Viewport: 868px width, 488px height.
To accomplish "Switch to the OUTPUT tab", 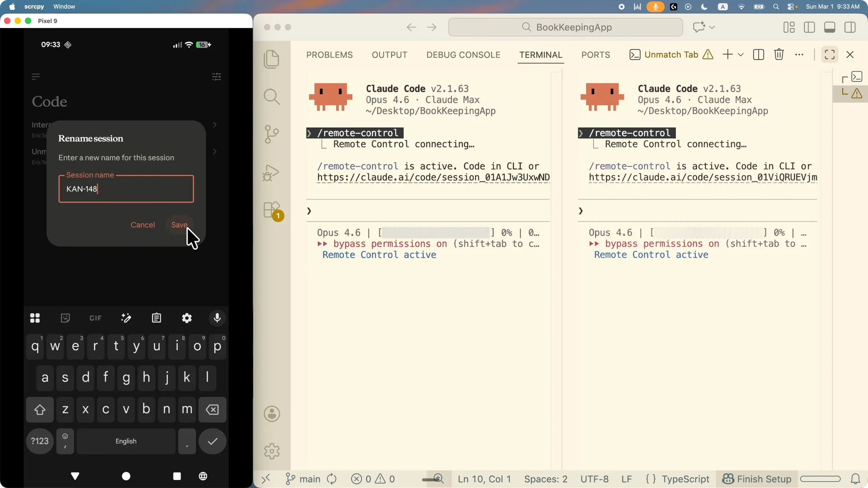I will coord(390,55).
